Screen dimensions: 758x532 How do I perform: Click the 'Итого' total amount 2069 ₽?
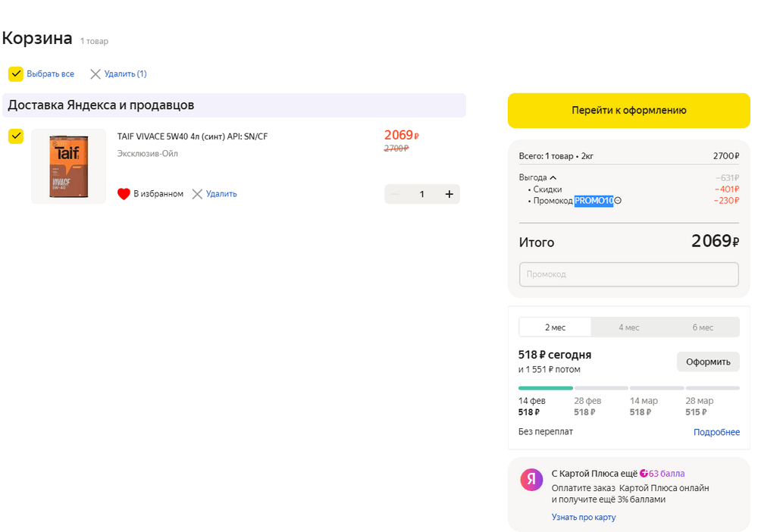[x=715, y=241]
